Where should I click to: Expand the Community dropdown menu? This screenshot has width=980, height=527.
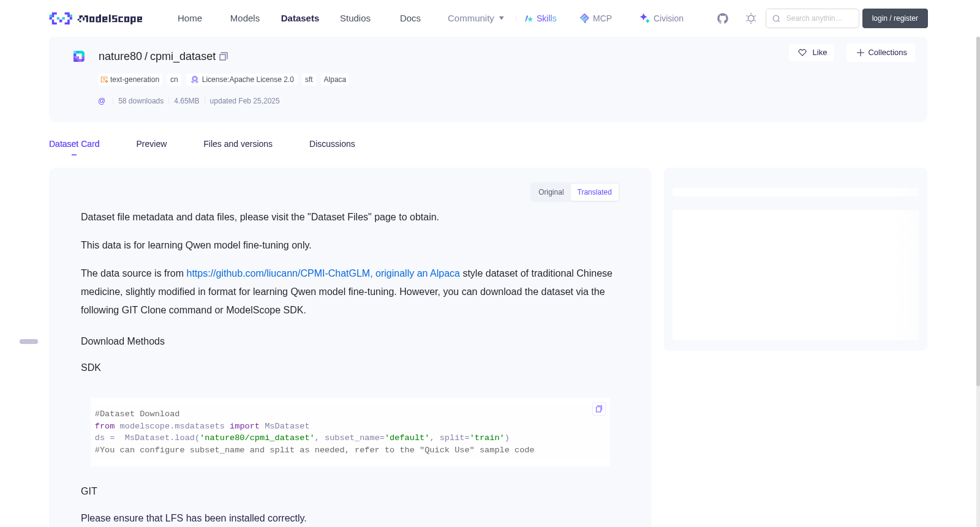(x=476, y=18)
